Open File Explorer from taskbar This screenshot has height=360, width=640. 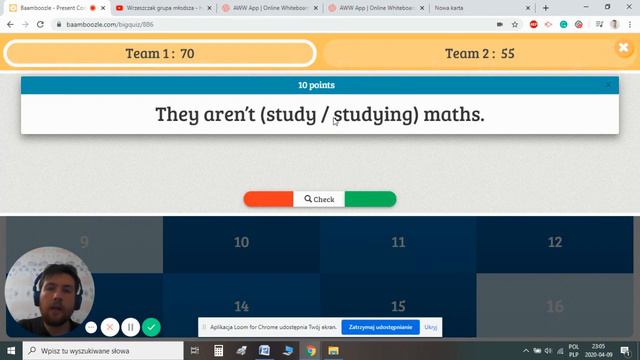[333, 351]
